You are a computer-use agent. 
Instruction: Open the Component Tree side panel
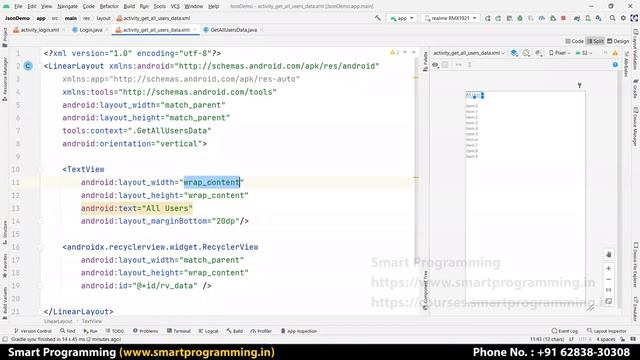[425, 290]
